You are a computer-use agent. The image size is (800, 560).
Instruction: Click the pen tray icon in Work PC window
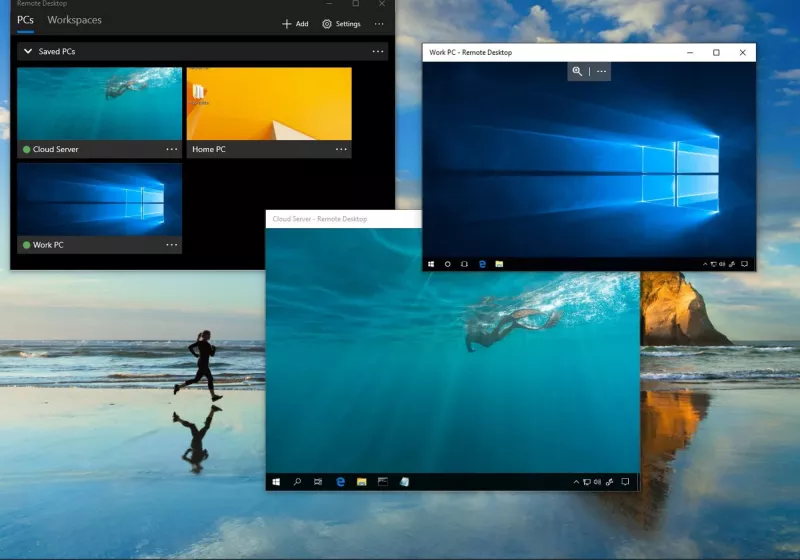tap(732, 264)
